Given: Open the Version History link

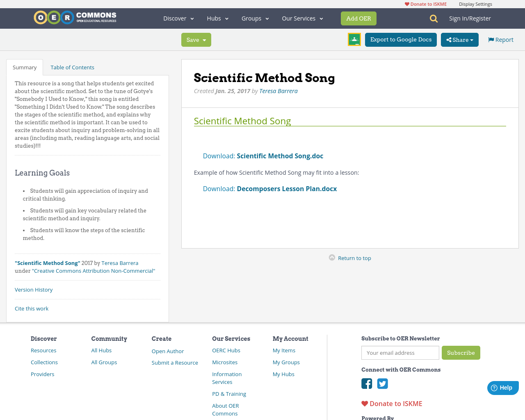Looking at the screenshot, I should click(x=34, y=289).
